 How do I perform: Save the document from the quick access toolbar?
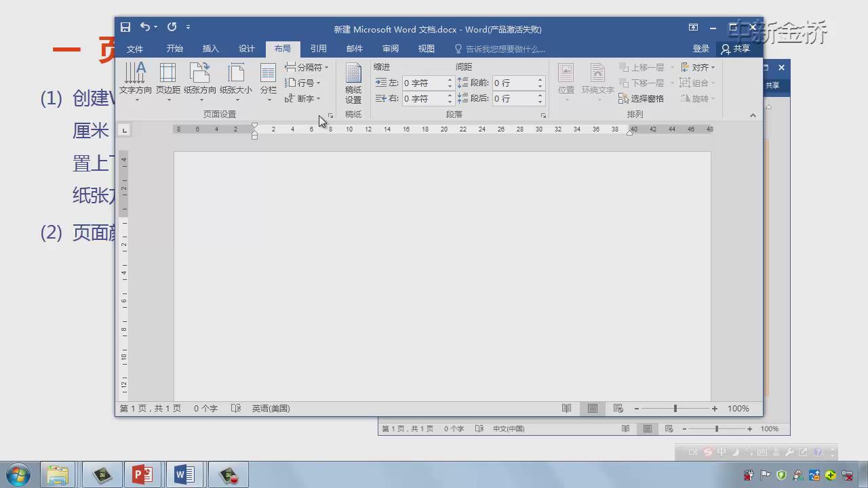tap(125, 27)
